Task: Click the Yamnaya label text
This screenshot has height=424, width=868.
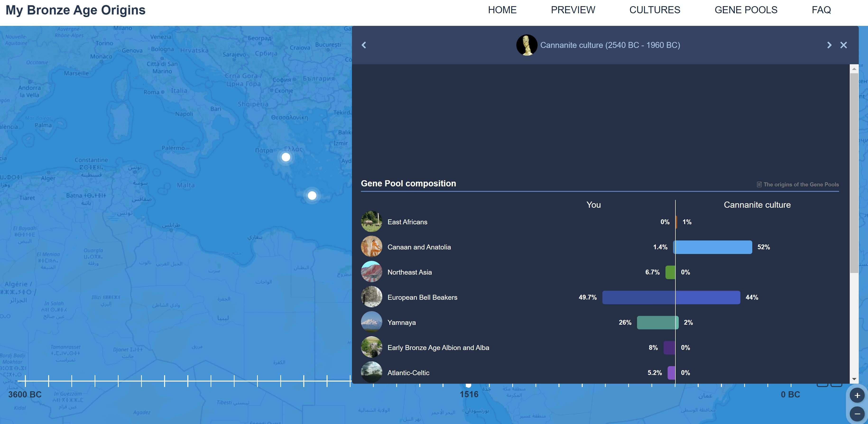Action: click(402, 323)
